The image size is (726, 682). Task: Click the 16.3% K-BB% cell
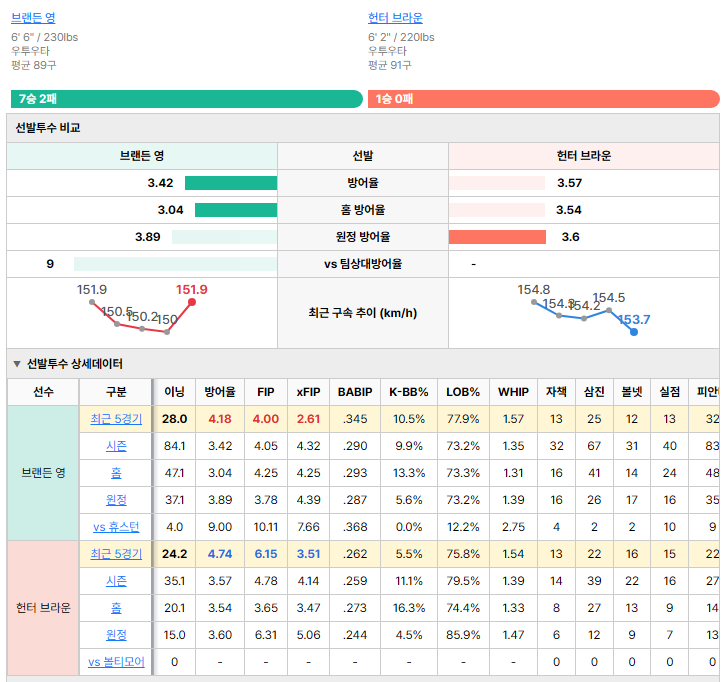pos(409,607)
